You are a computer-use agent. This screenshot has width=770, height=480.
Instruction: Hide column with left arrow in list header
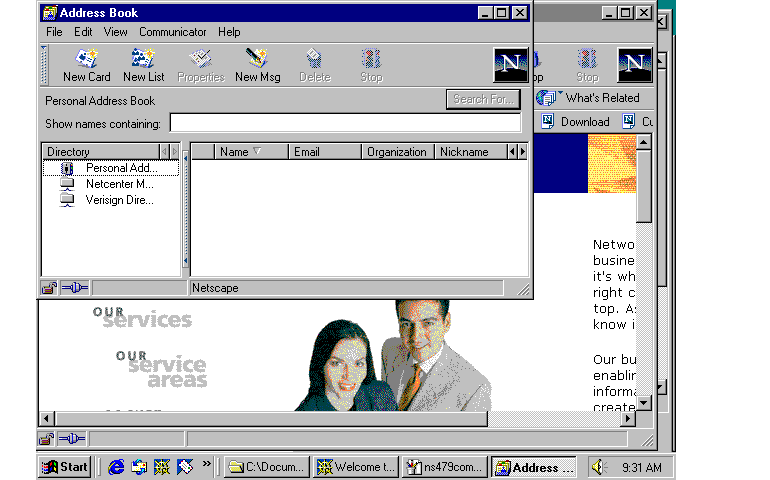pos(512,152)
